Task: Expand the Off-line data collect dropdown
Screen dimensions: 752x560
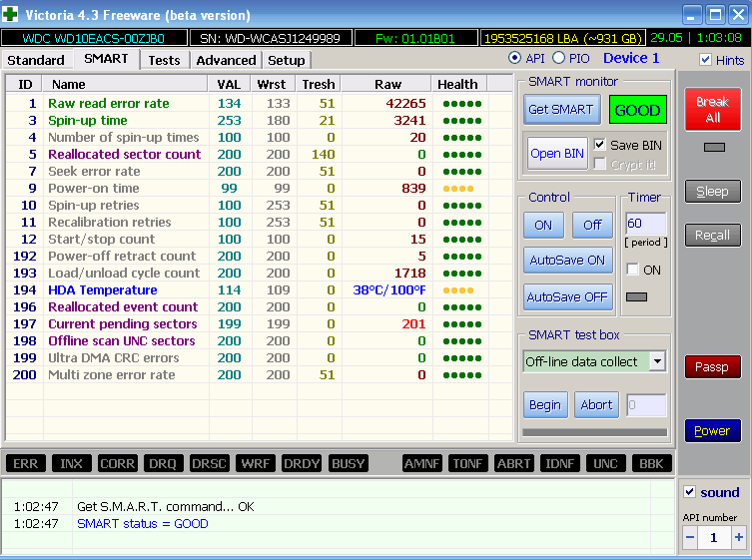Action: click(657, 361)
